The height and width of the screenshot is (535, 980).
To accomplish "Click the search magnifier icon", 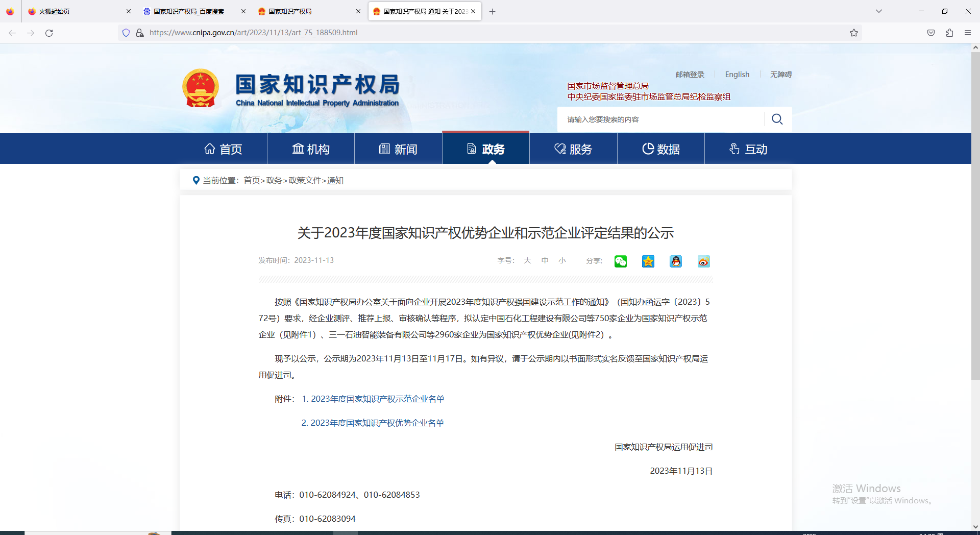I will click(777, 119).
